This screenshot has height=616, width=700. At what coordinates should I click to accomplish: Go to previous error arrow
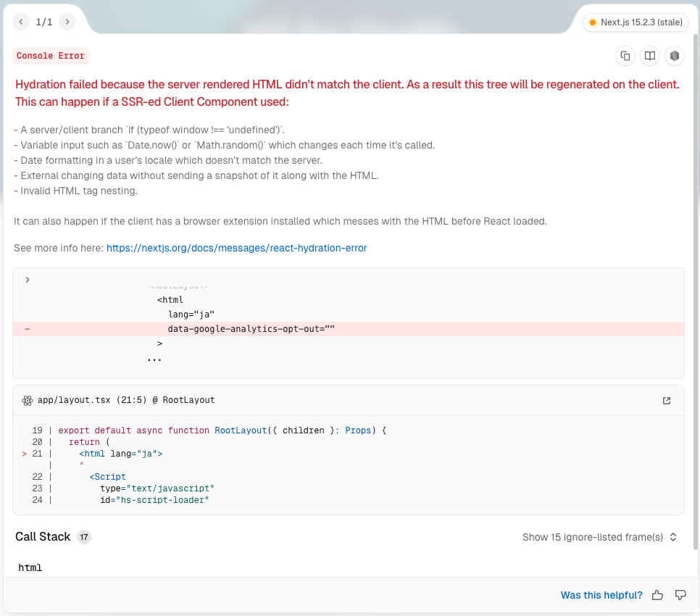point(21,22)
